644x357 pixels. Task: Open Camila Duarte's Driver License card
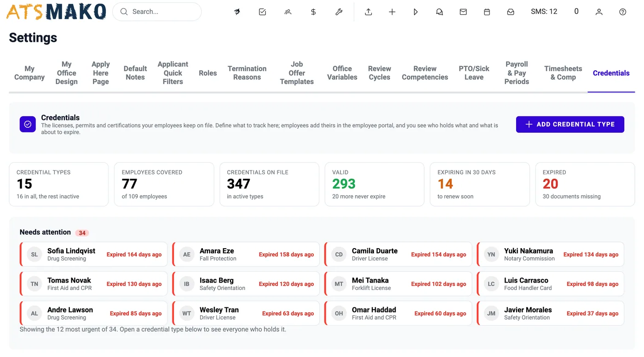[x=398, y=255]
